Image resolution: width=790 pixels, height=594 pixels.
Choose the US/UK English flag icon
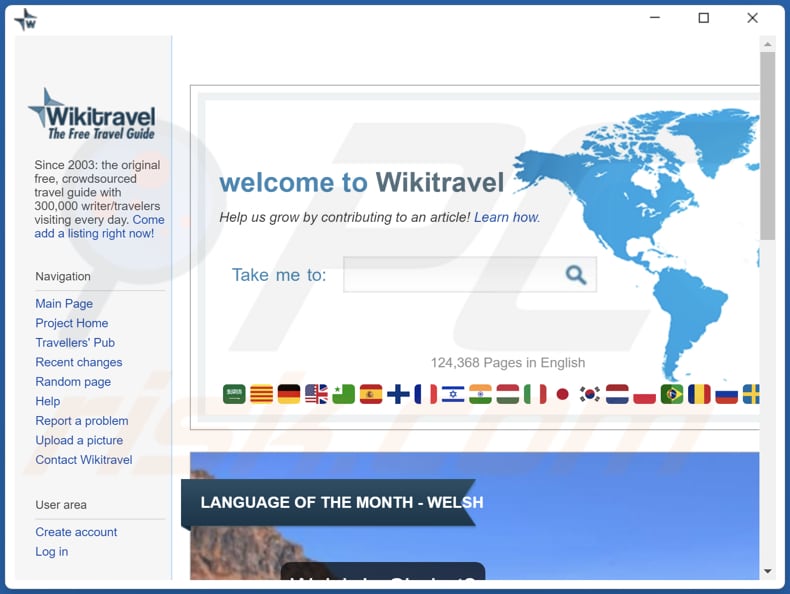(x=316, y=394)
